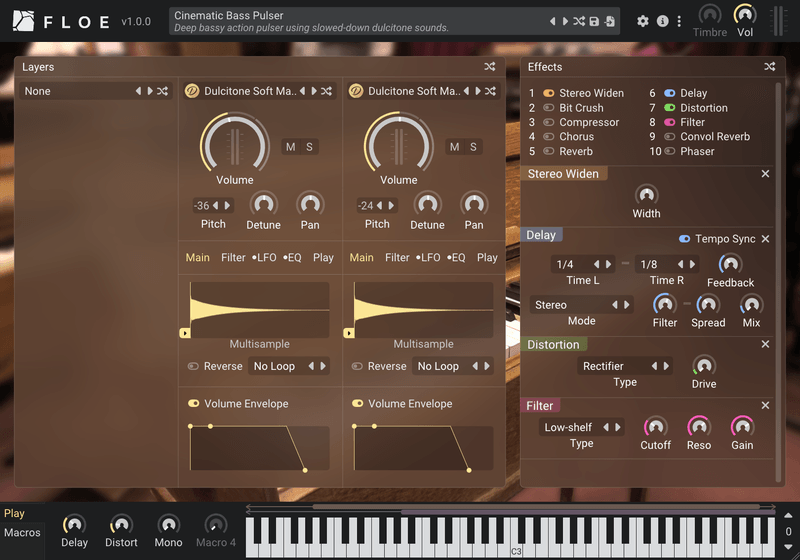Solo the rightmost layer with the S button
This screenshot has width=800, height=560.
(473, 147)
